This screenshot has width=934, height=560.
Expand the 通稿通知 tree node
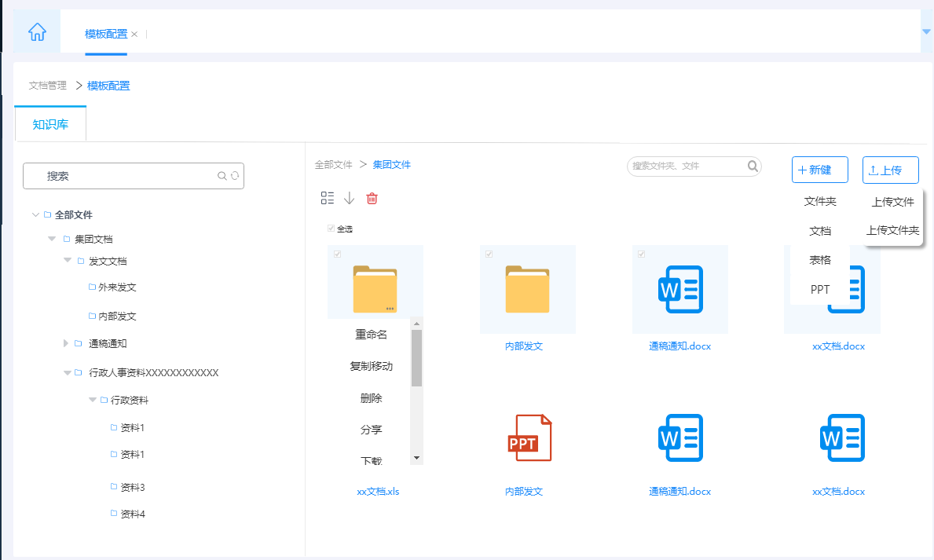coord(65,343)
